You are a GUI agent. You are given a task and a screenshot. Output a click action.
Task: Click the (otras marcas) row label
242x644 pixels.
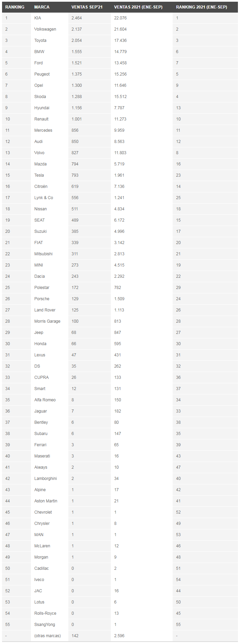point(48,636)
